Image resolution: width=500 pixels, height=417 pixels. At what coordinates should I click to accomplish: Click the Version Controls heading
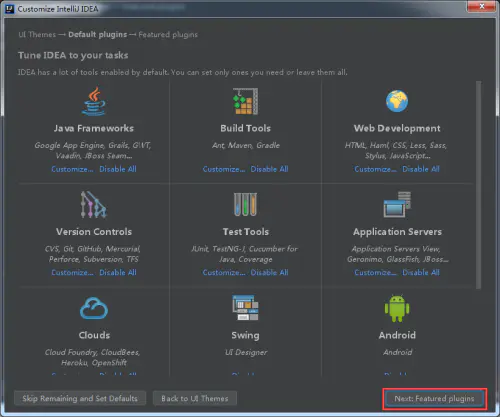pyautogui.click(x=94, y=232)
